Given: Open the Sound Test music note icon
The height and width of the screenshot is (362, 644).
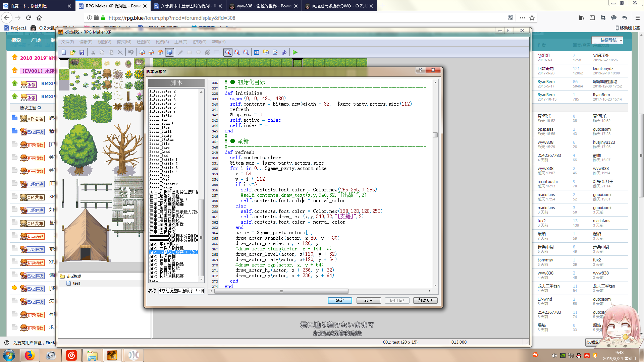Looking at the screenshot, I should pos(284,52).
